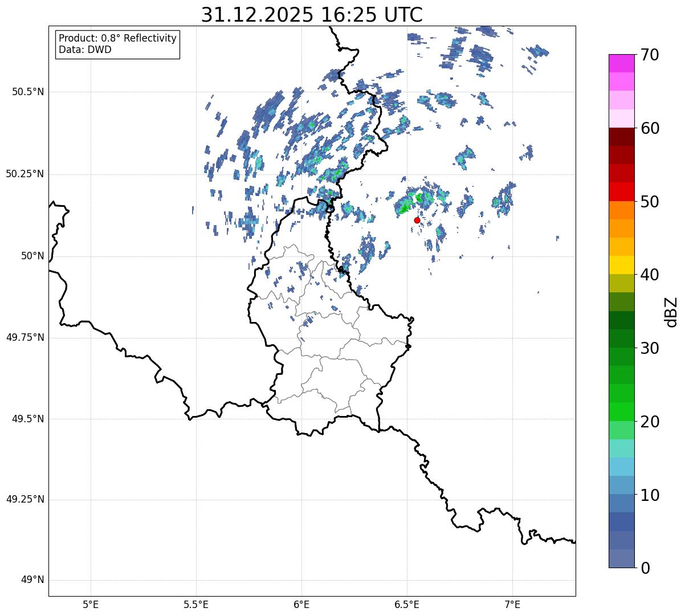Click the longitude label 6.5°E
The width and height of the screenshot is (685, 616).
click(x=407, y=605)
